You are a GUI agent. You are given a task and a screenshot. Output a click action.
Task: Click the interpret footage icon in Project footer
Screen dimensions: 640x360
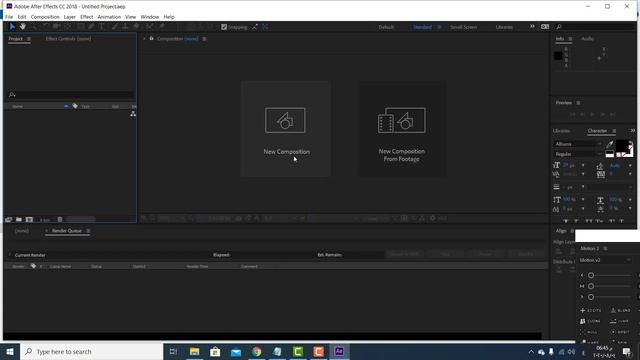click(9, 220)
